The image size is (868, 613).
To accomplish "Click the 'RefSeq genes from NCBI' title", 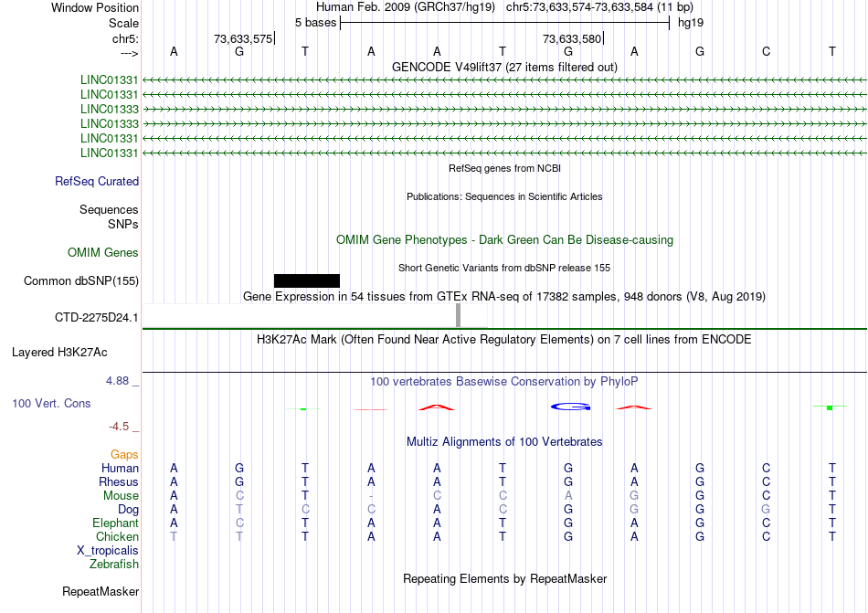I will [x=504, y=168].
